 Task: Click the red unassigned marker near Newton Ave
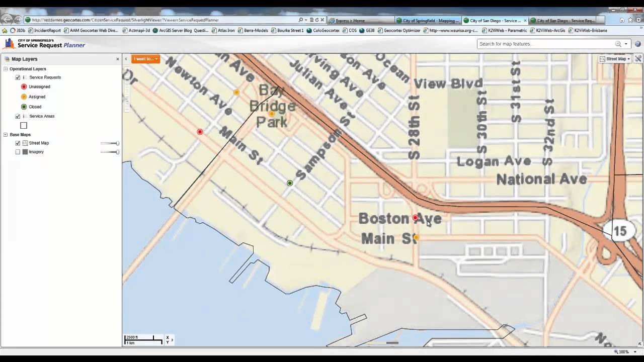click(200, 132)
